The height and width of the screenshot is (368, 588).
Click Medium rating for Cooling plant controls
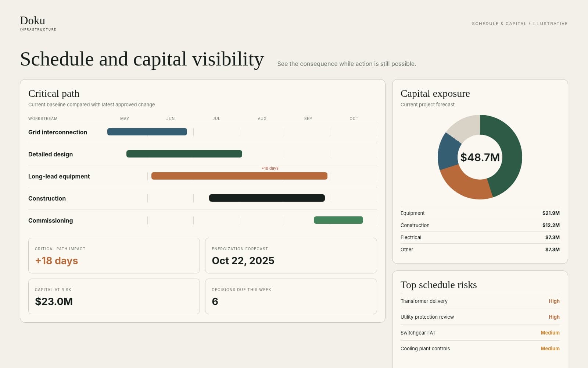click(550, 348)
